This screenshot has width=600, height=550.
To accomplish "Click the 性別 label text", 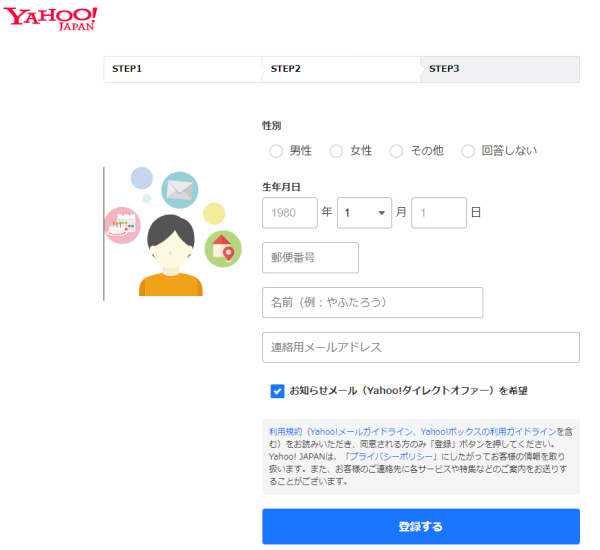I will 272,126.
